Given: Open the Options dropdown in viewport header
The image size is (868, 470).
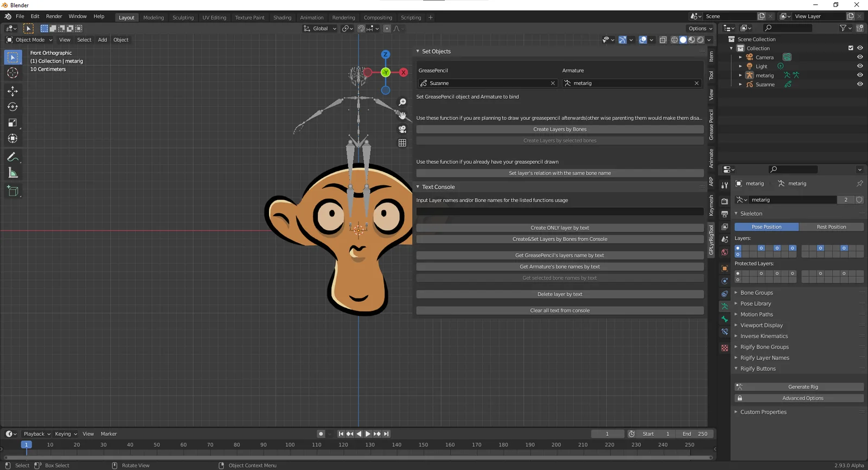Looking at the screenshot, I should [700, 29].
